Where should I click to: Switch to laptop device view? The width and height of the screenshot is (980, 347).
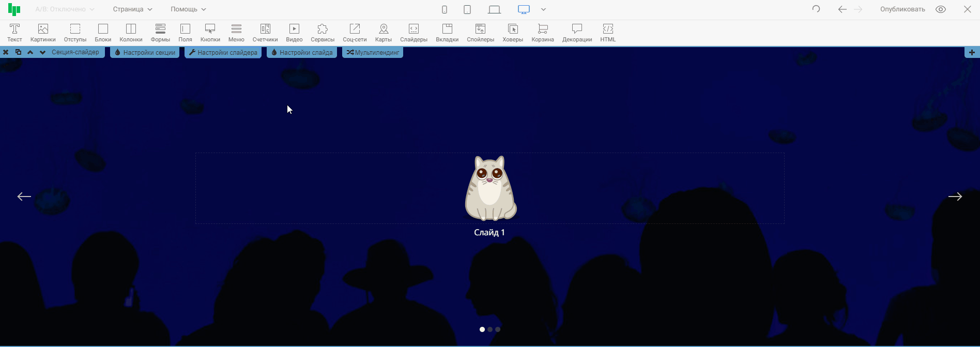point(494,9)
